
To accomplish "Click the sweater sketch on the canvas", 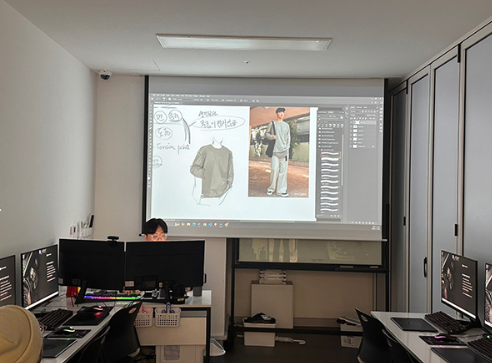I will click(x=211, y=172).
